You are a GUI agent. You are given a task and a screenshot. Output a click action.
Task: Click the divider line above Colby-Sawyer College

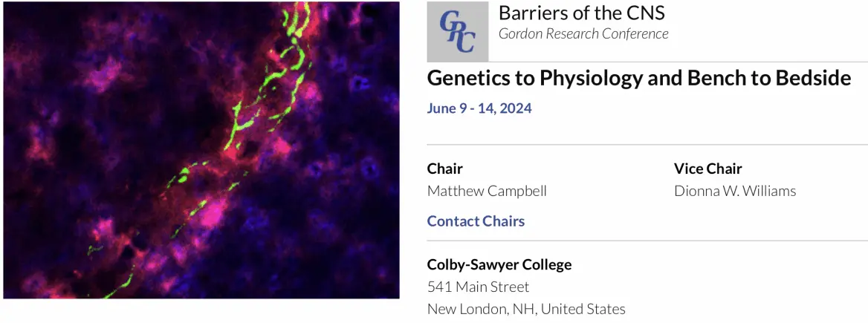647,241
